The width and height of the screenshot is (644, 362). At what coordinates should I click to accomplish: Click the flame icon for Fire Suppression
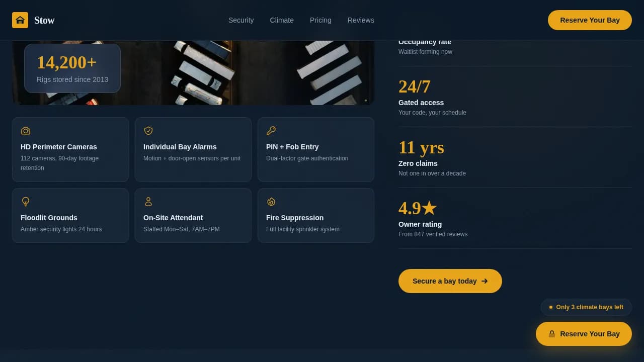point(271,202)
